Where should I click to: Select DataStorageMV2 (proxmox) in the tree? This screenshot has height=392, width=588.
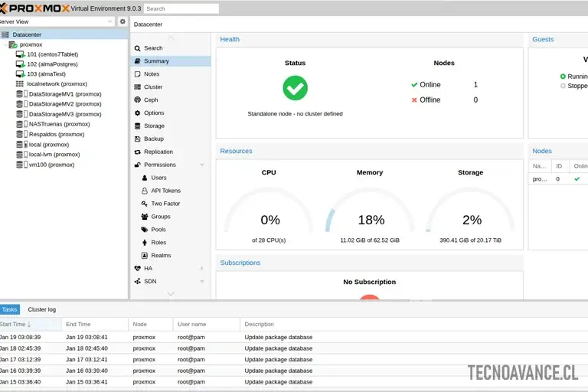click(x=64, y=104)
